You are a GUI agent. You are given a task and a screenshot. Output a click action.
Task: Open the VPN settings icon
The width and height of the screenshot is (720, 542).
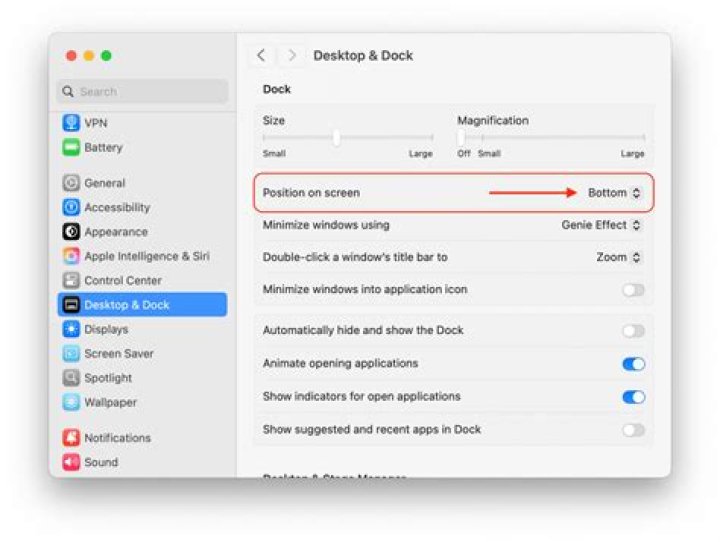71,123
